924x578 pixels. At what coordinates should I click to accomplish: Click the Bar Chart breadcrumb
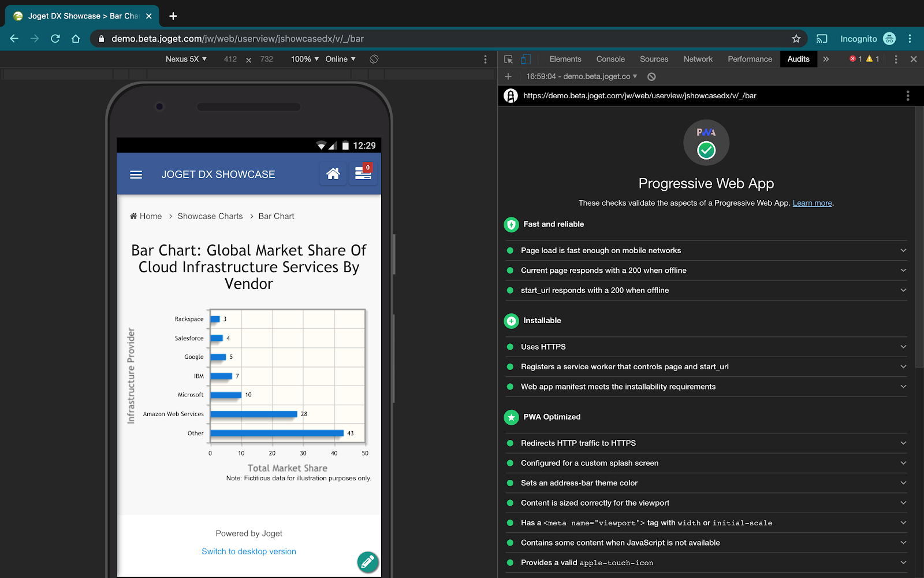click(276, 216)
